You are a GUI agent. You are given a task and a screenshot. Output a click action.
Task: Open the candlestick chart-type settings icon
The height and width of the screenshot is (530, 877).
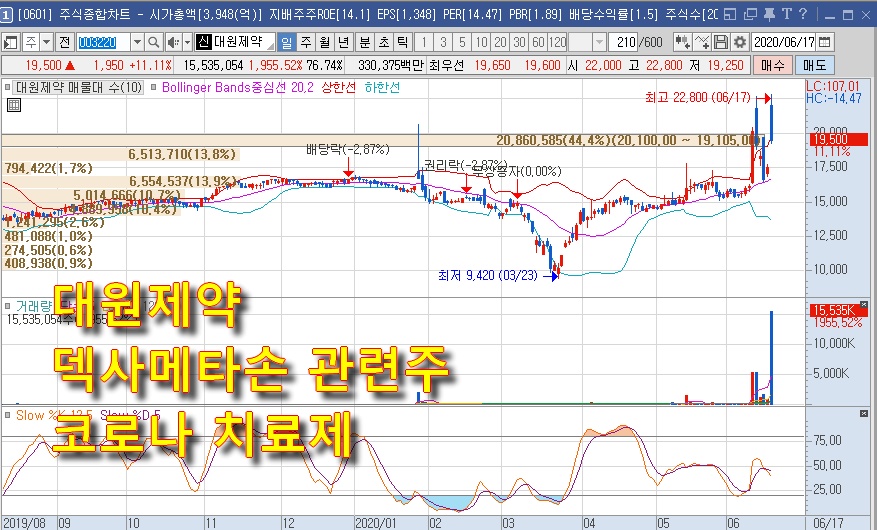click(x=682, y=42)
